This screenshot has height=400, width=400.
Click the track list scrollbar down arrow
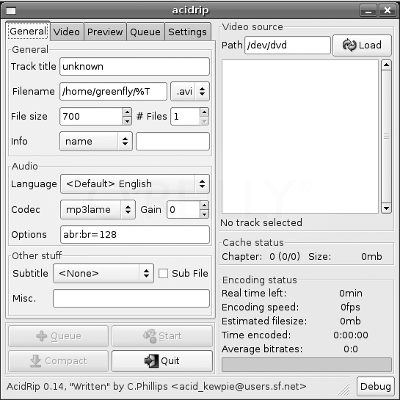[386, 209]
